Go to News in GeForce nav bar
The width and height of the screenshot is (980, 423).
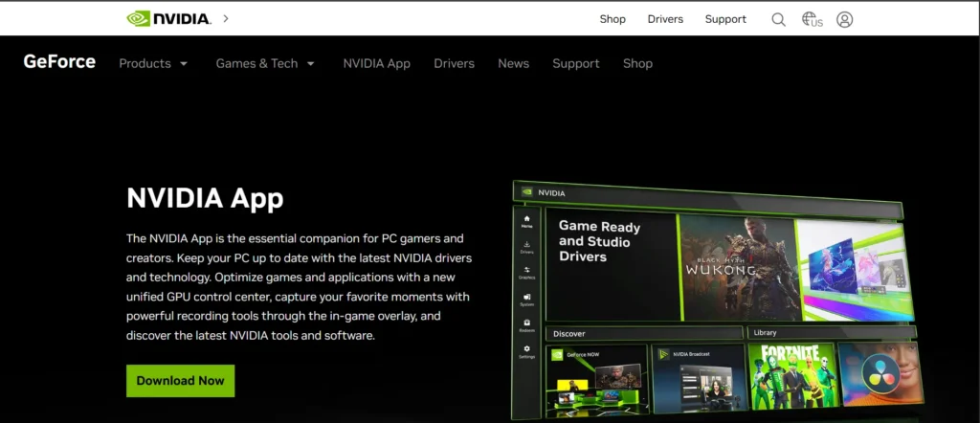pos(513,63)
